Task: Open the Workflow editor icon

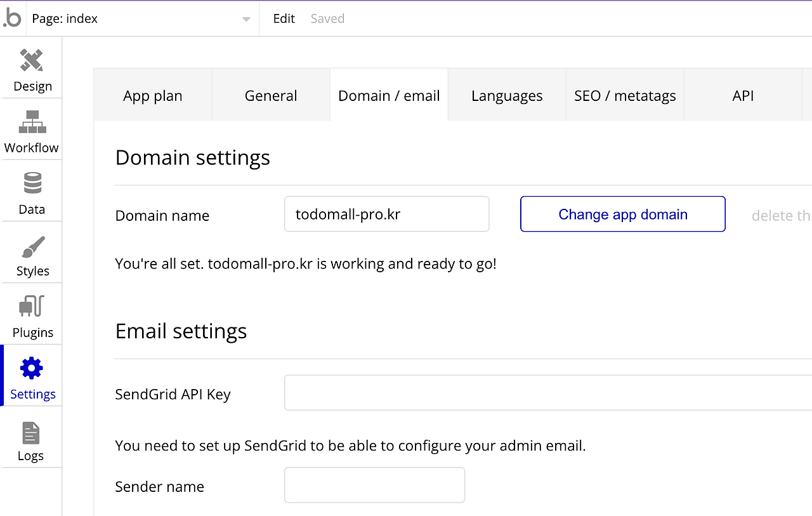Action: click(x=31, y=122)
